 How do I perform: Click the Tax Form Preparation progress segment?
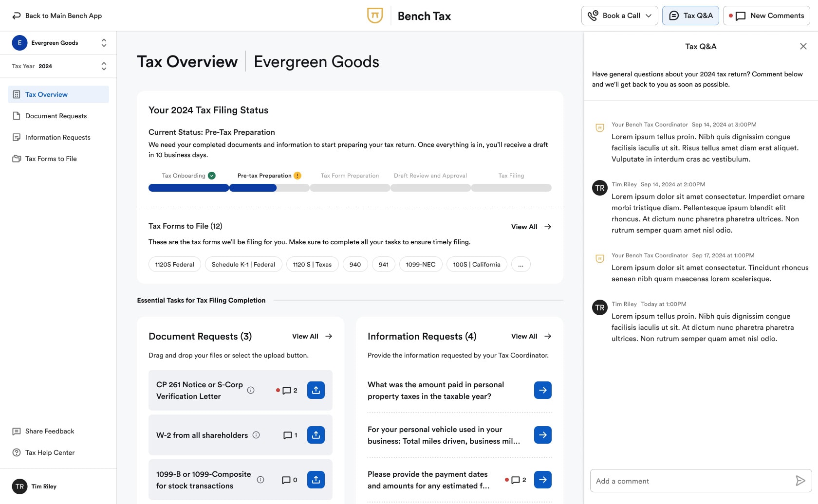point(350,188)
